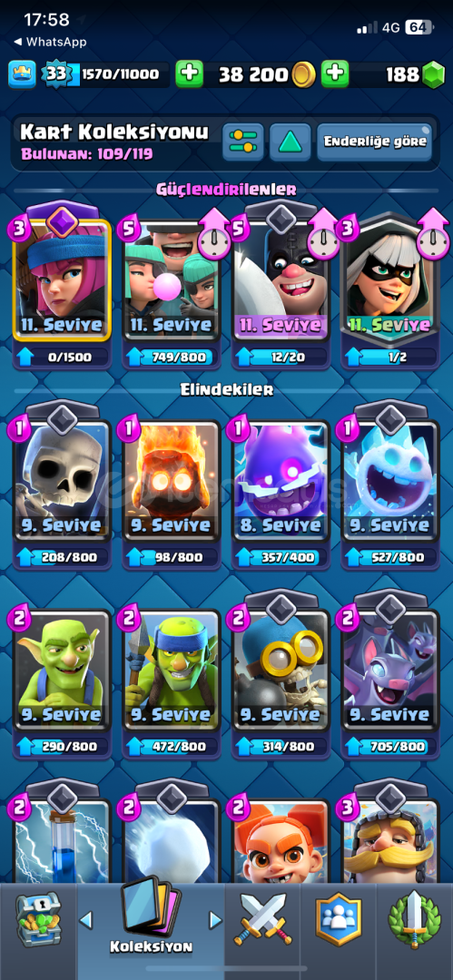
Task: Tap the green plus beside the gold coins
Action: coord(189,74)
